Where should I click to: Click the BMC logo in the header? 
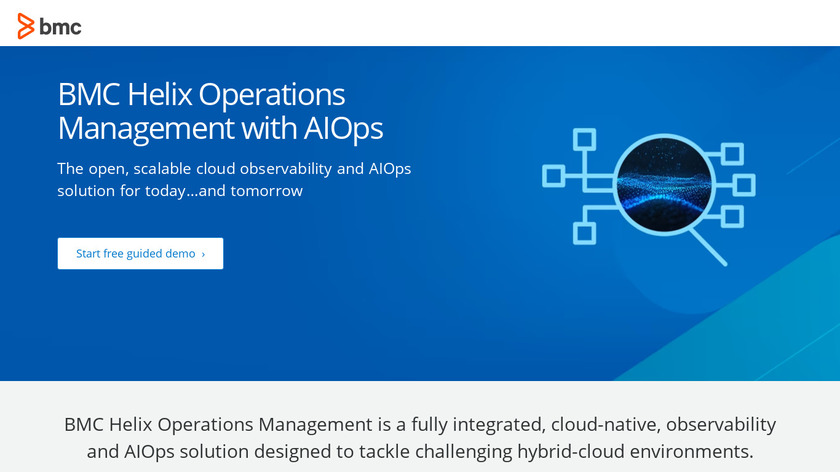pos(49,26)
